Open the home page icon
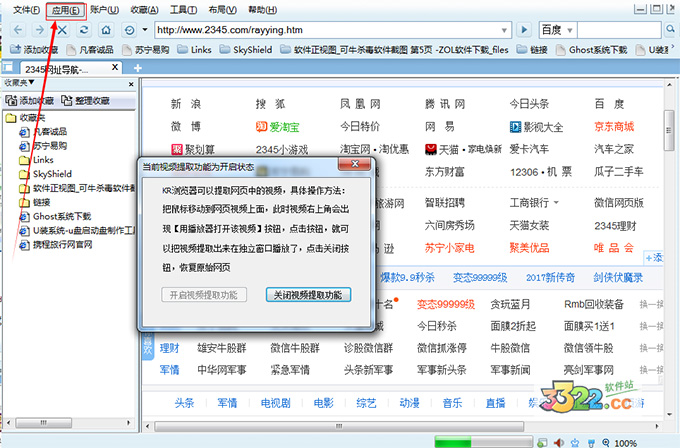 (x=106, y=30)
